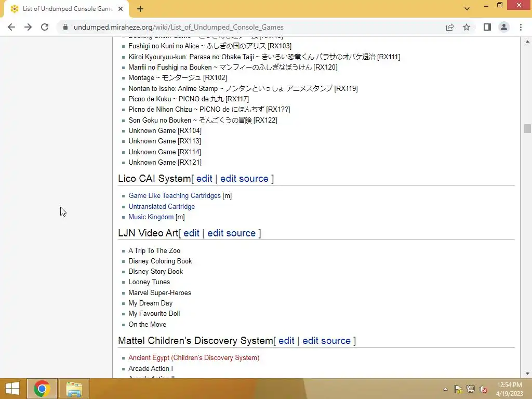Select the text "Arcade Action I"
This screenshot has height=399, width=532.
pos(151,369)
